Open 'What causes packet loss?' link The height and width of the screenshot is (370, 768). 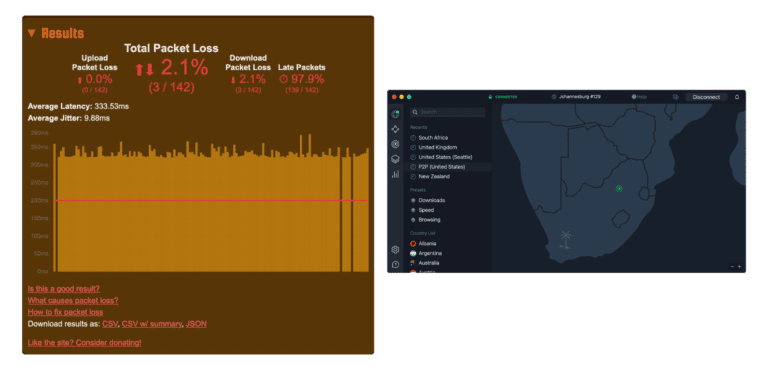coord(73,300)
